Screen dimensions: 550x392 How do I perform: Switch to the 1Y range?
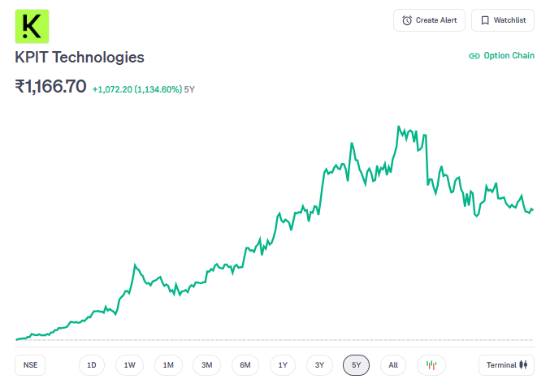click(282, 365)
